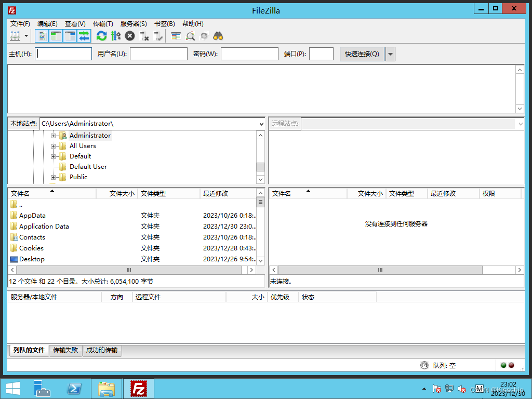The width and height of the screenshot is (532, 399).
Task: Open the Windows Start button
Action: (13, 389)
